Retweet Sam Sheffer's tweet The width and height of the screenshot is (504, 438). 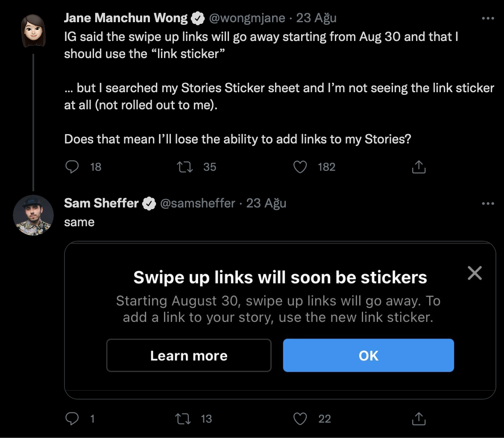click(183, 419)
